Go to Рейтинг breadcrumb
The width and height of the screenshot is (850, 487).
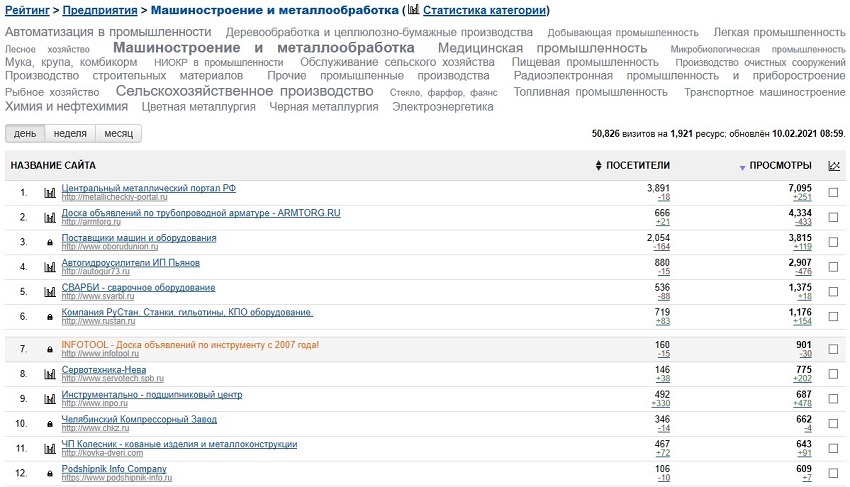27,10
